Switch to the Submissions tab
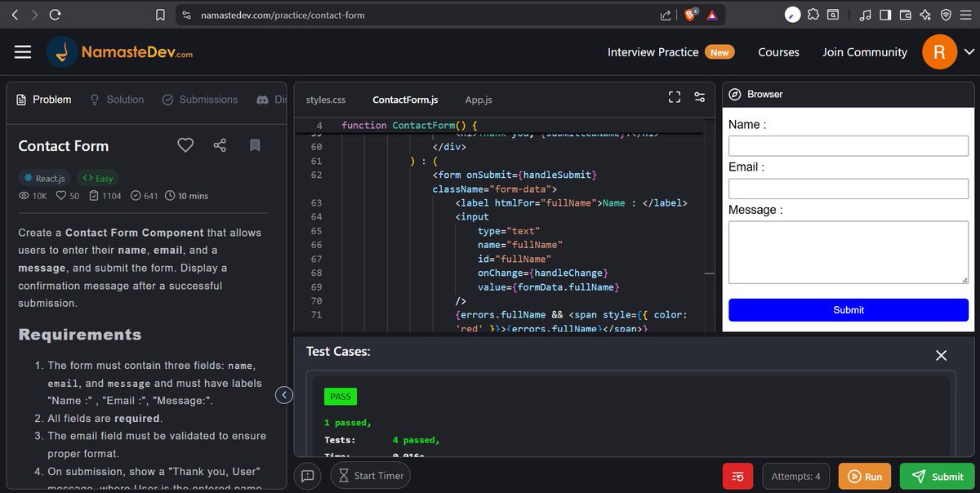980x493 pixels. point(200,100)
